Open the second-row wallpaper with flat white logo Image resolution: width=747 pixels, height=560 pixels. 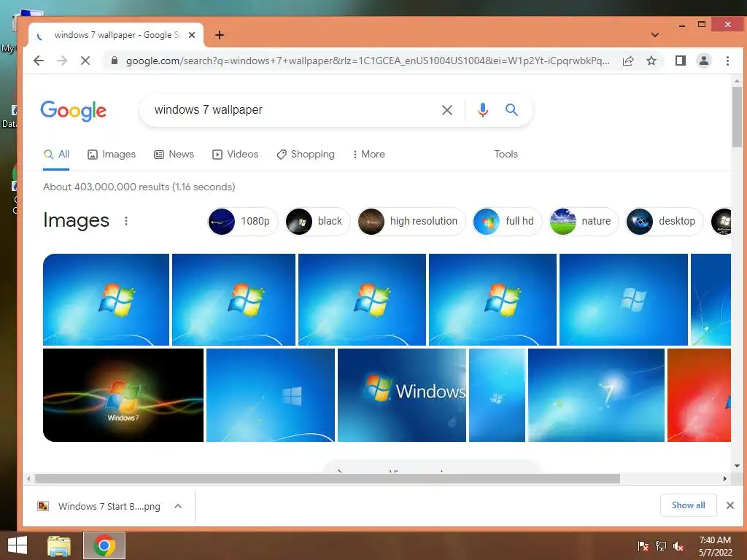(270, 395)
